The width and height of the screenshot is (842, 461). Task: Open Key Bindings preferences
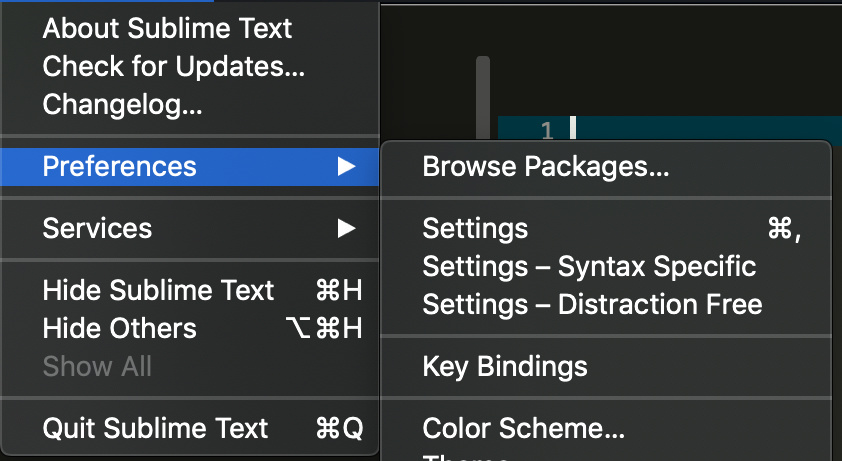pos(505,366)
